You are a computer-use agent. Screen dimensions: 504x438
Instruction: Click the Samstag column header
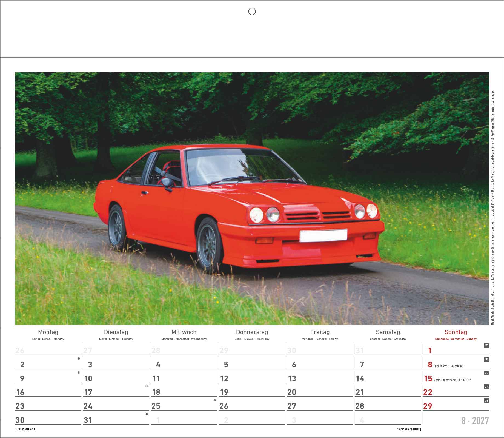click(x=388, y=332)
